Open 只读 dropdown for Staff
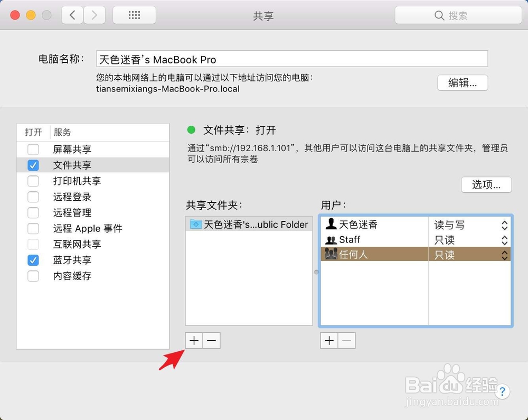 pyautogui.click(x=505, y=239)
